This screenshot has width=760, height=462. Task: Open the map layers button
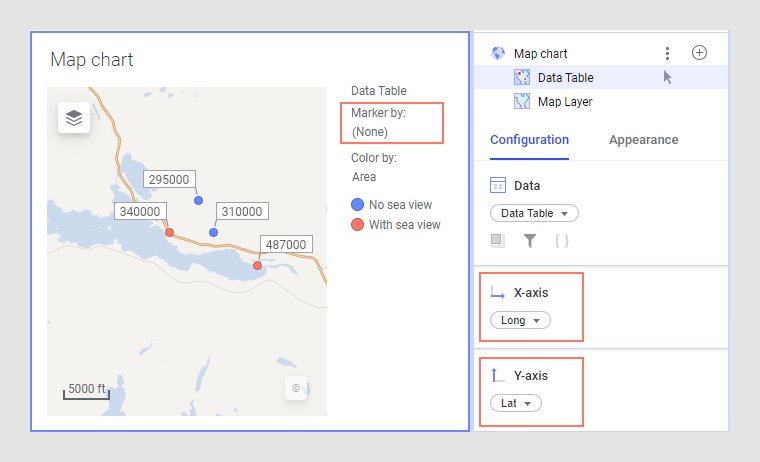pyautogui.click(x=74, y=118)
